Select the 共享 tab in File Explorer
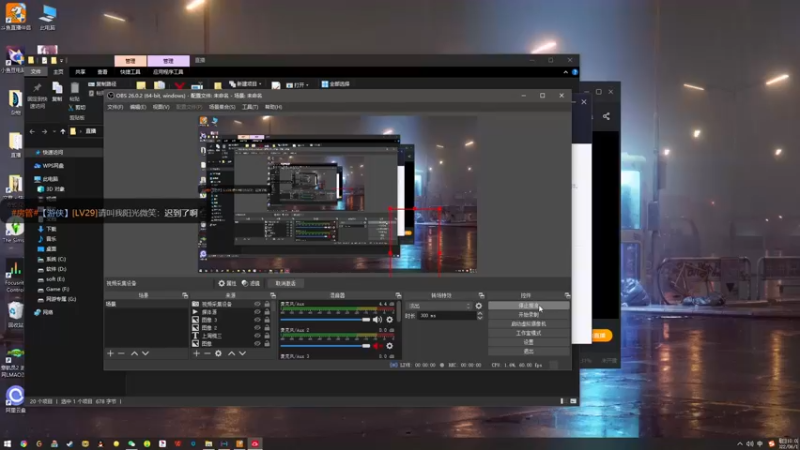Viewport: 800px width, 450px height. point(81,72)
